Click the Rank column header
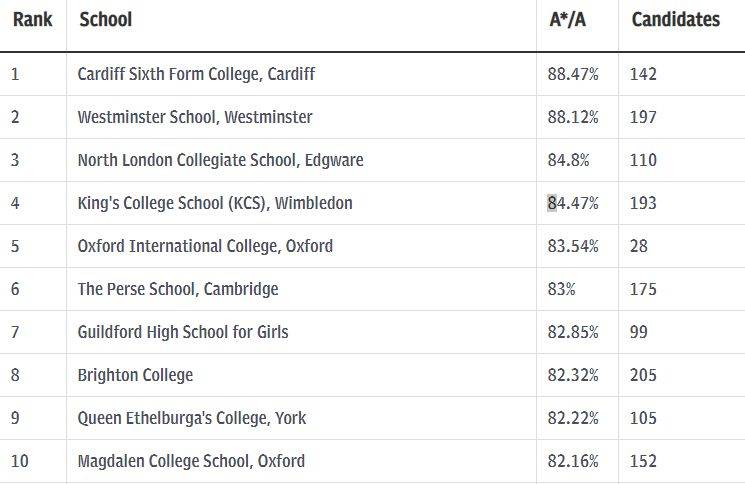This screenshot has height=484, width=745. 32,19
